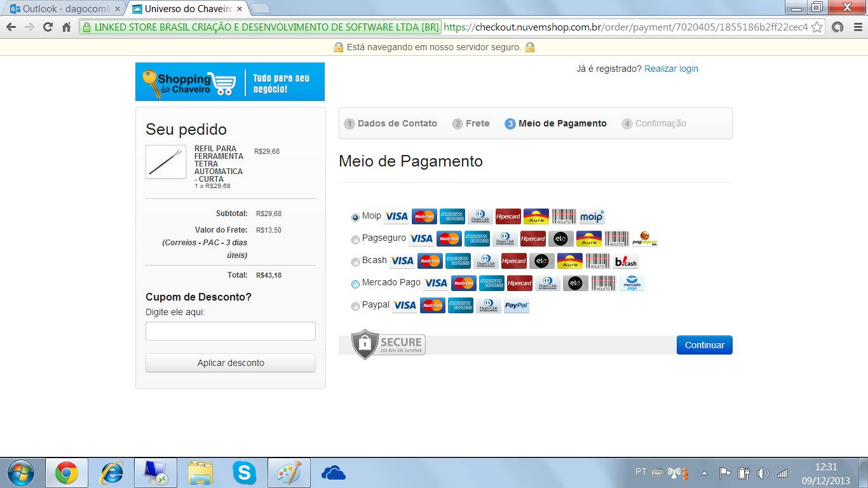This screenshot has height=488, width=868.
Task: Go to Dados de Contato step
Action: [391, 123]
